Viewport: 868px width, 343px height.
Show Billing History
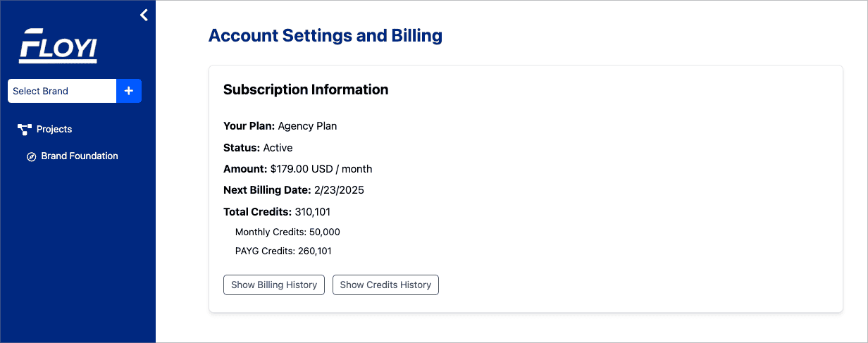coord(274,285)
